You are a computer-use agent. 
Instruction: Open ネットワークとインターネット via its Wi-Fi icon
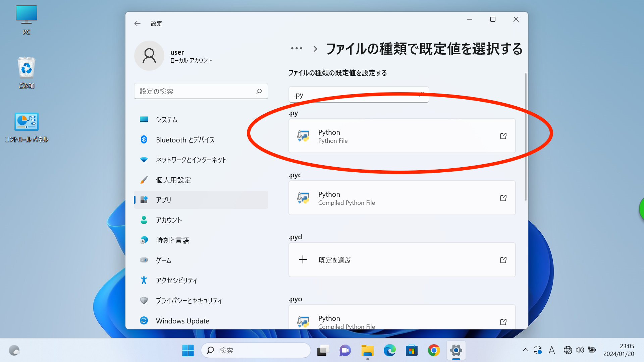[x=144, y=160]
